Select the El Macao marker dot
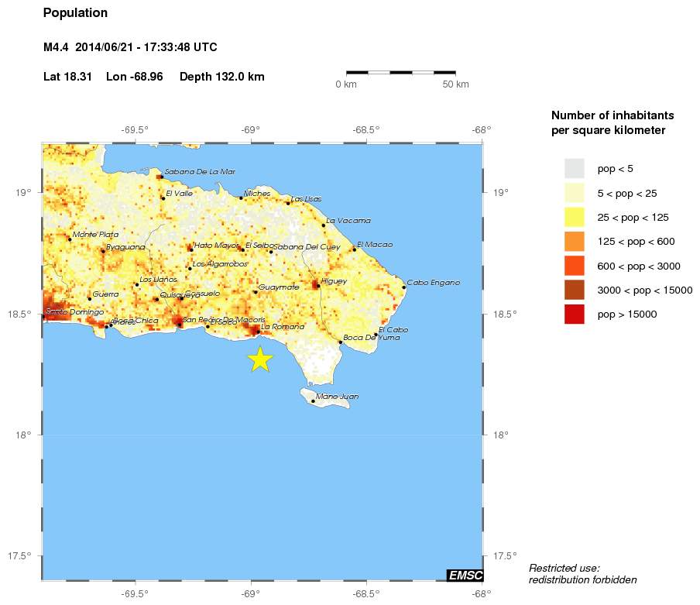The image size is (700, 605). (x=354, y=249)
